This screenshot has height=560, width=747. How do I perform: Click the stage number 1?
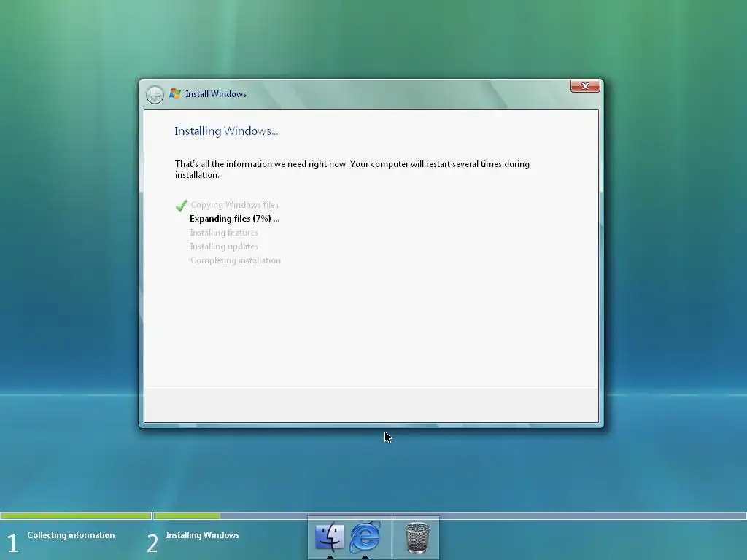[x=13, y=543]
